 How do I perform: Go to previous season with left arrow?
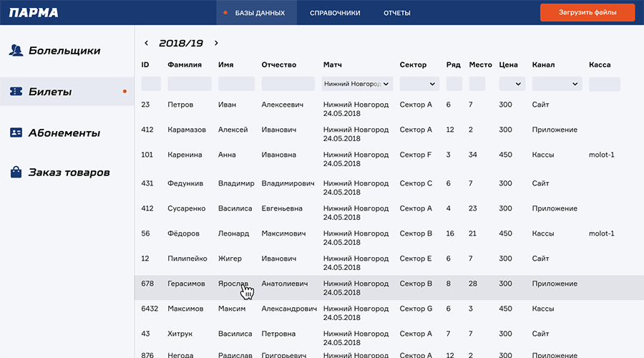tap(147, 44)
